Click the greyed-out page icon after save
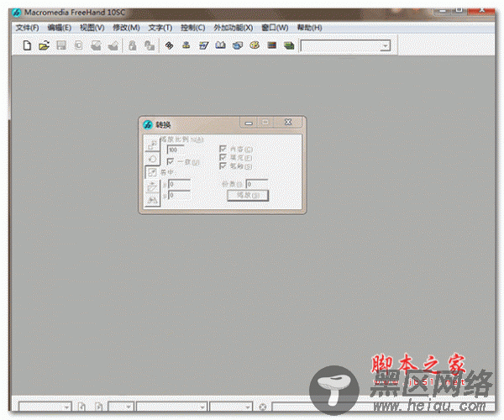 [x=78, y=45]
